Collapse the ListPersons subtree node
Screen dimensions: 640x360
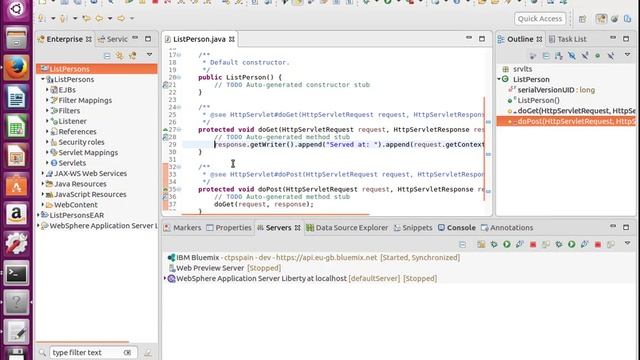coord(43,79)
